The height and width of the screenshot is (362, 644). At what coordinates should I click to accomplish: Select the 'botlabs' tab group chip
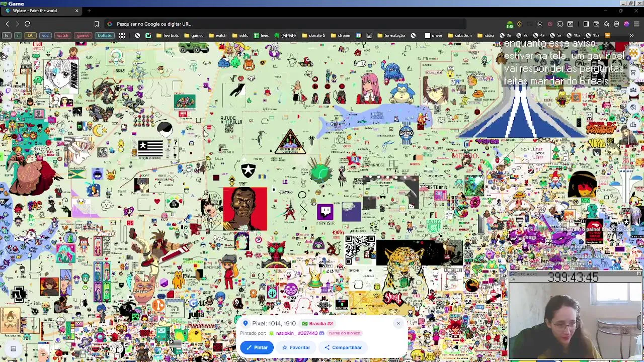[x=105, y=36]
